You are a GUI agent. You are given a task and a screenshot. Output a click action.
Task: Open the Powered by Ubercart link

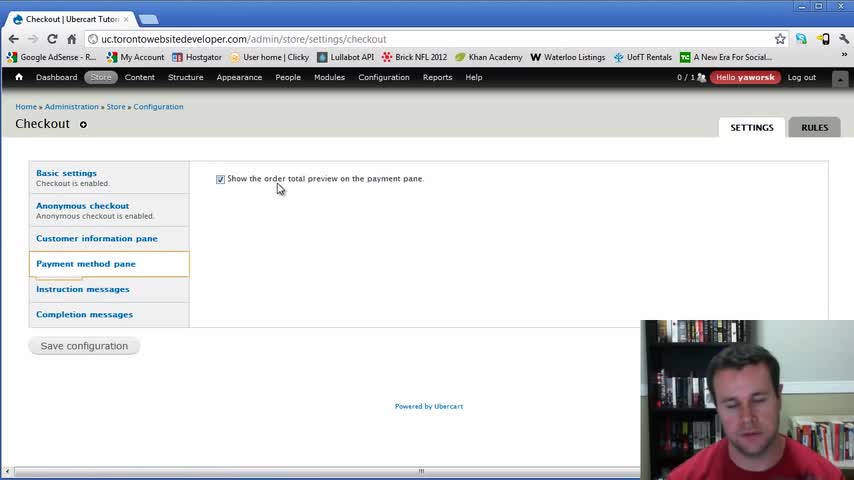coord(429,406)
